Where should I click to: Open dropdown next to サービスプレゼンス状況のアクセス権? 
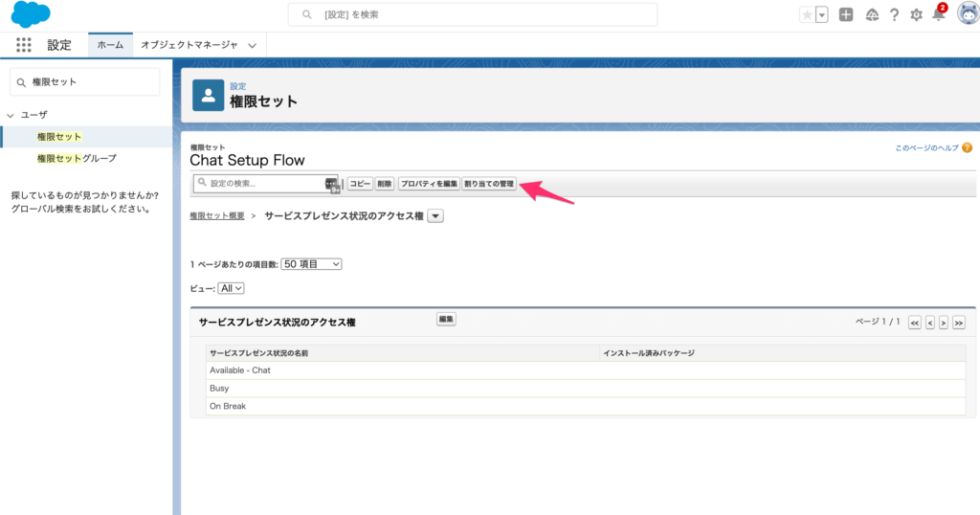435,216
